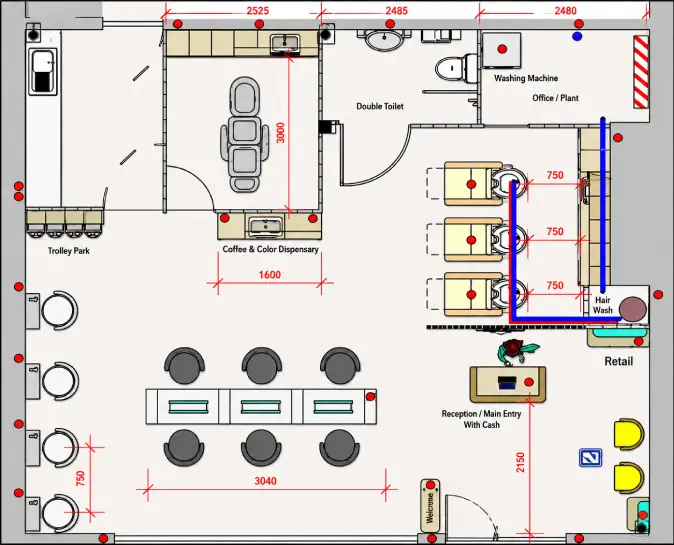Select the 'Double Toilet' room label

tap(380, 106)
